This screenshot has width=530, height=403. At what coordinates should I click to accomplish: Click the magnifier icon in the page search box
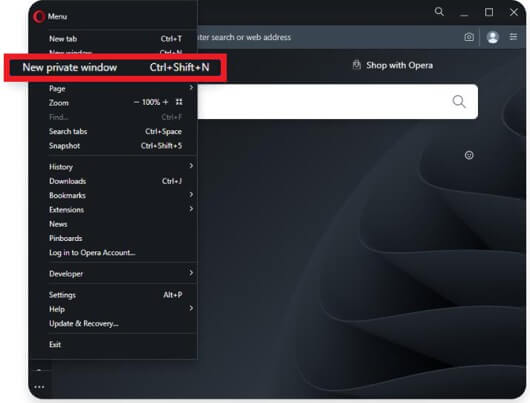click(459, 101)
